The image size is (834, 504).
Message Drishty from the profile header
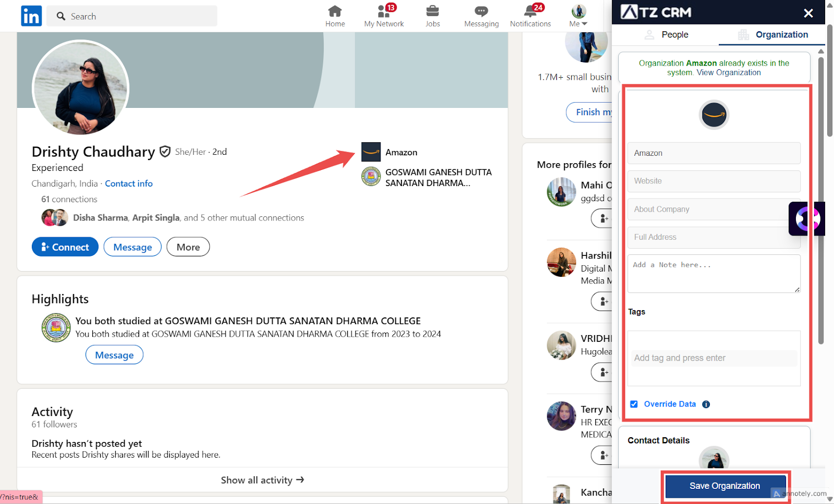[132, 247]
